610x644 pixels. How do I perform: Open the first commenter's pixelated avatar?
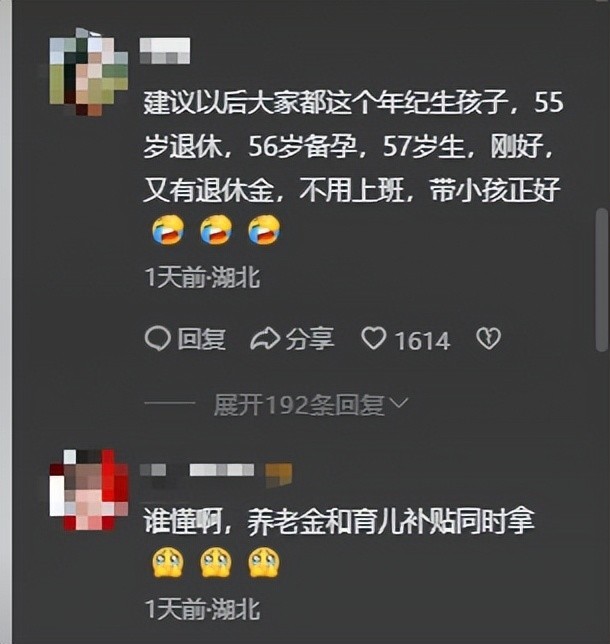89,72
